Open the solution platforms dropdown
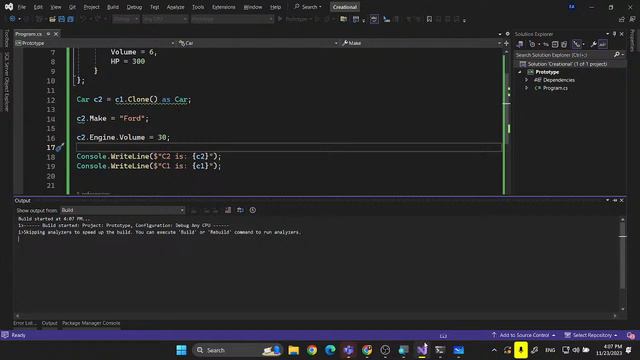The width and height of the screenshot is (640, 360). coord(165,19)
